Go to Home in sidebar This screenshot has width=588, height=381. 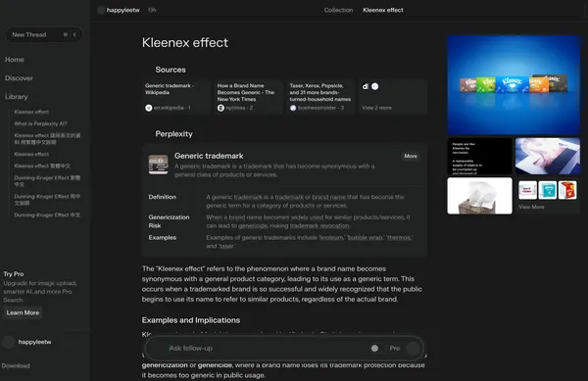tap(15, 60)
